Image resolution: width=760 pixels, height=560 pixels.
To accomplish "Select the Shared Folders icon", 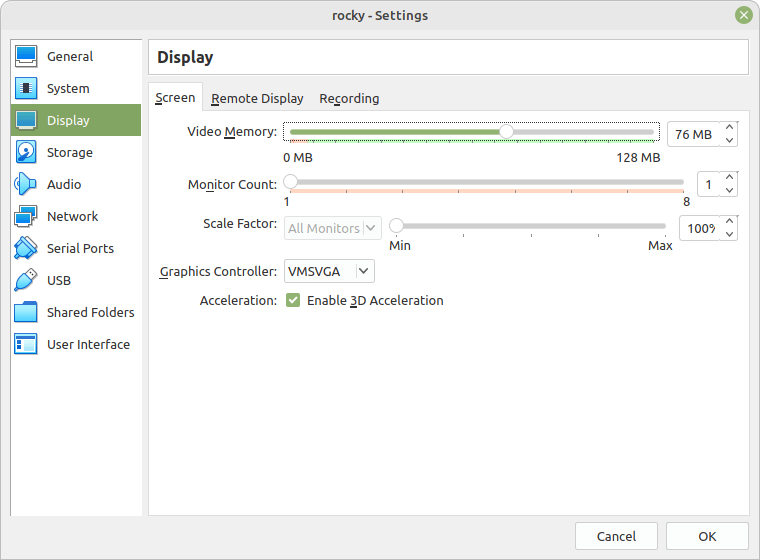I will 26,312.
